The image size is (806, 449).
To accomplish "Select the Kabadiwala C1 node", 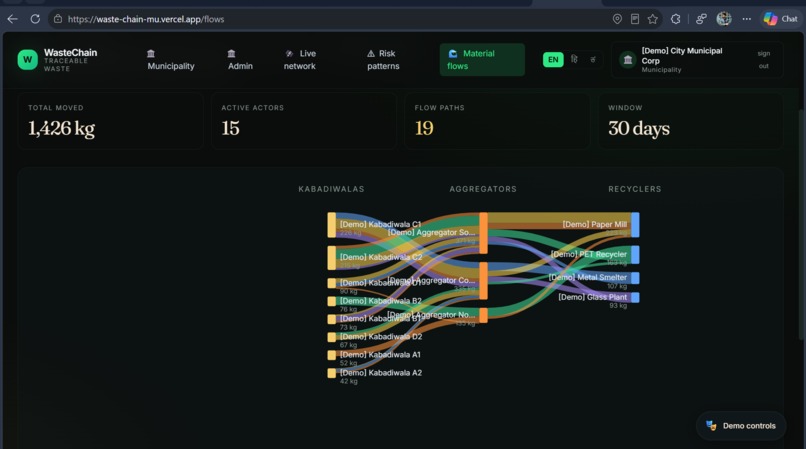I will click(x=332, y=225).
